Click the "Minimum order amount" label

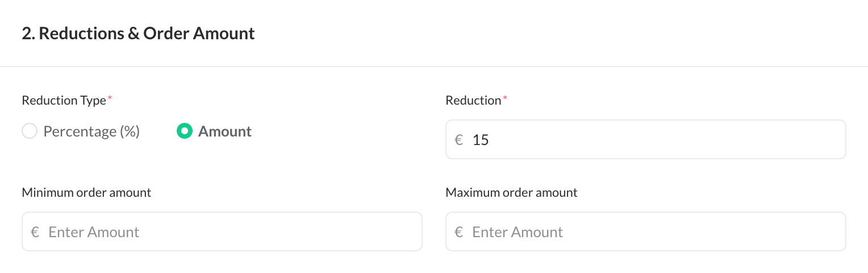[x=86, y=193]
